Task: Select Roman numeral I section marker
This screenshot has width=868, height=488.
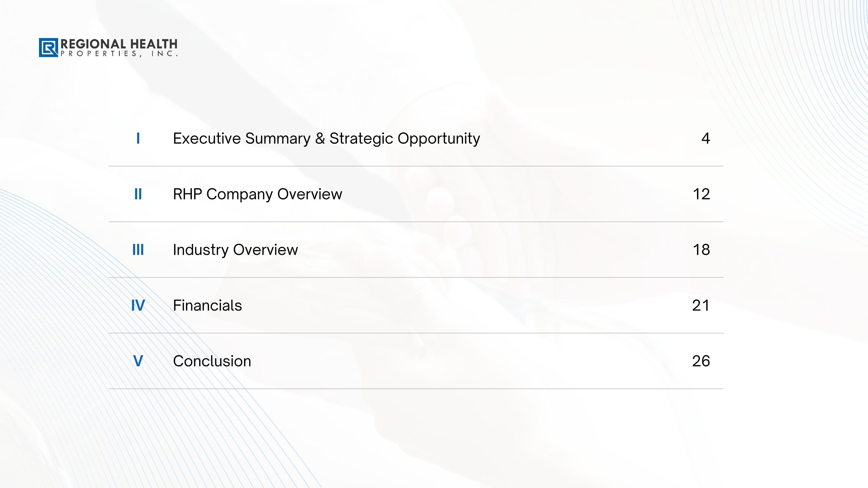Action: 138,139
